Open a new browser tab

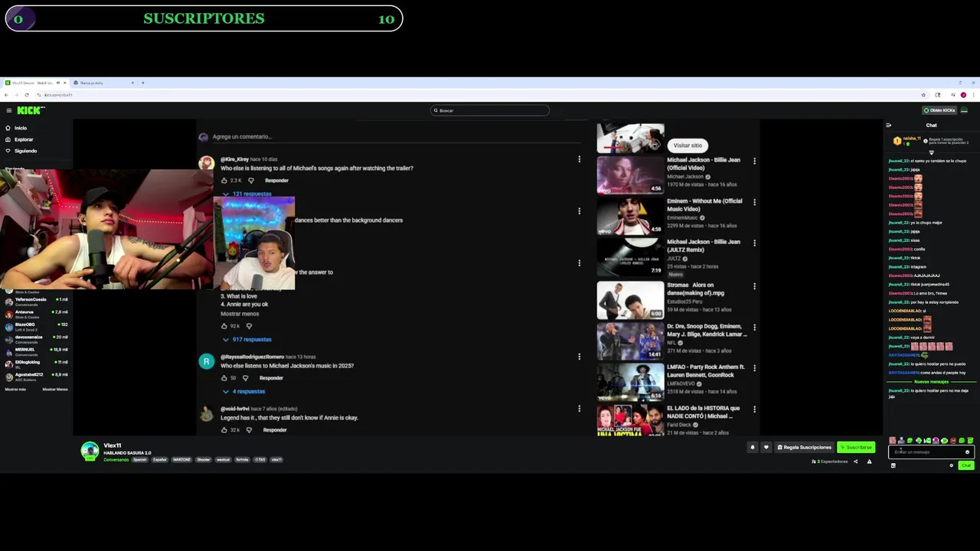point(142,83)
